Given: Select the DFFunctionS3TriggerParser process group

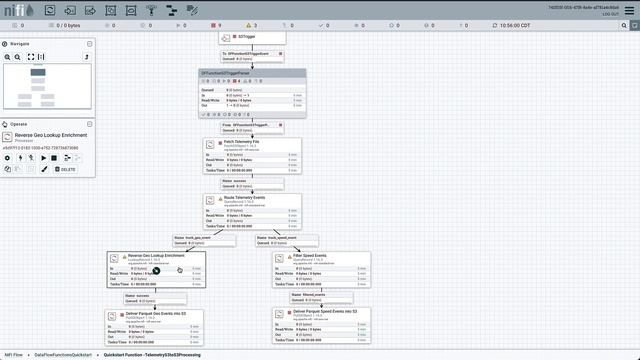Looking at the screenshot, I should pos(252,93).
